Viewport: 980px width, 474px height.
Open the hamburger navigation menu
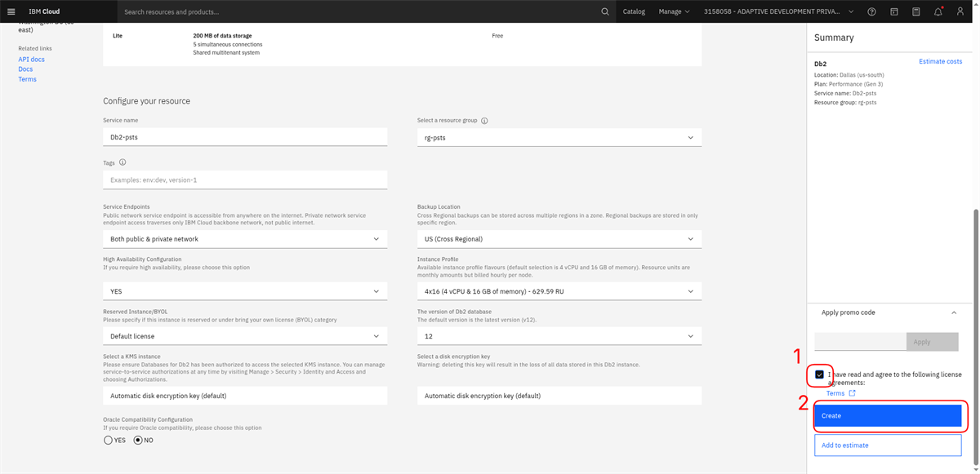11,11
